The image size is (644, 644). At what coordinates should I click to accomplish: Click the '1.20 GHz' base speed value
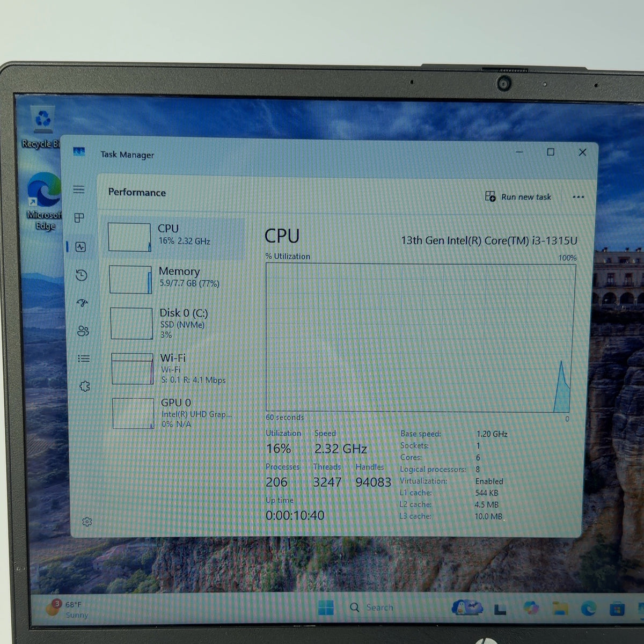click(x=492, y=434)
